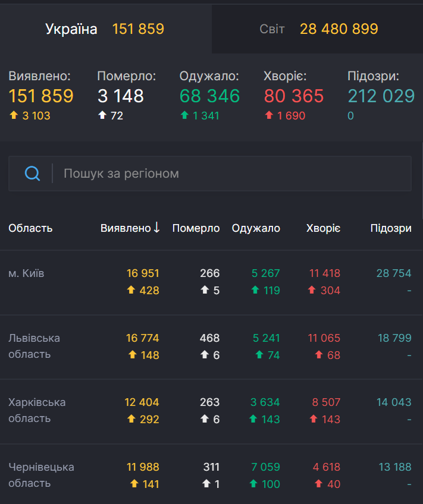This screenshot has height=504, width=423.
Task: Click the white up arrow beside 72
Action: 102,115
